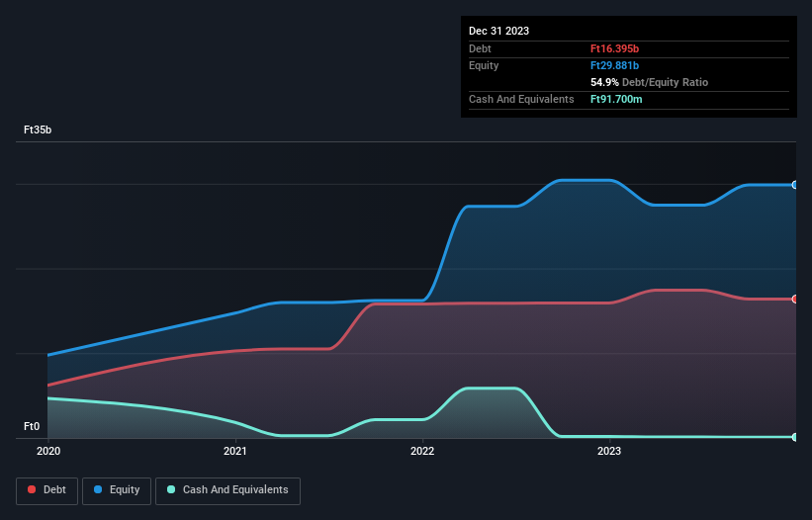The height and width of the screenshot is (520, 812).
Task: Click the Equity label in tooltip
Action: [x=484, y=65]
